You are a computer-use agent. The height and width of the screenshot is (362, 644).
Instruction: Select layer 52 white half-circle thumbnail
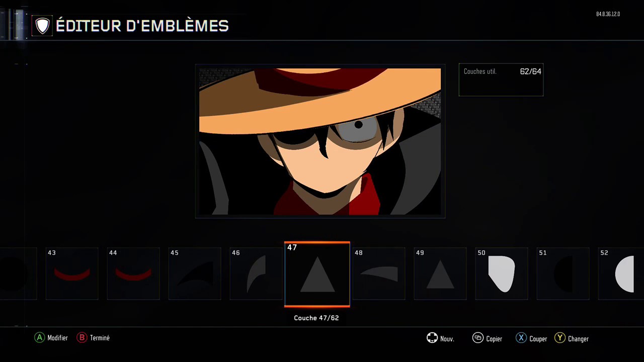pos(621,274)
